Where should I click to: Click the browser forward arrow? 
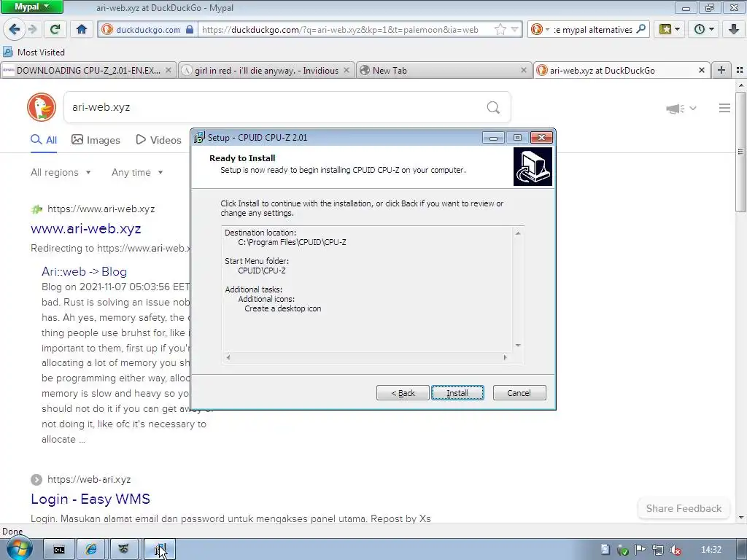[32, 29]
